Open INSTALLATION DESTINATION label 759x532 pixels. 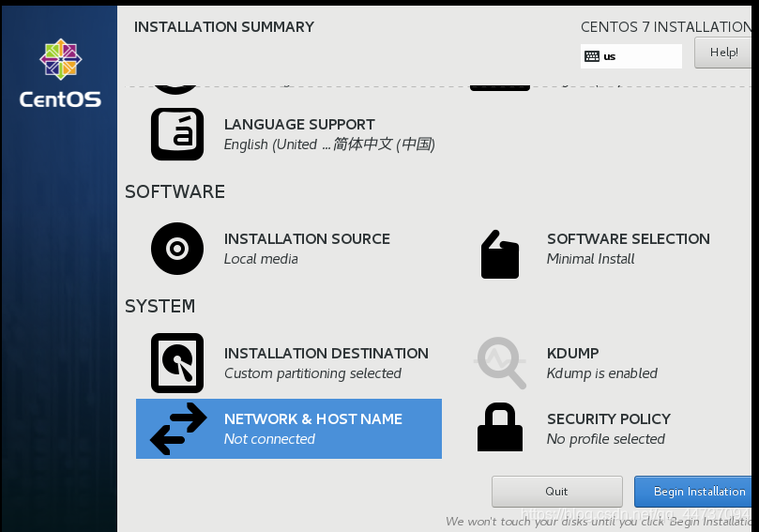[326, 354]
